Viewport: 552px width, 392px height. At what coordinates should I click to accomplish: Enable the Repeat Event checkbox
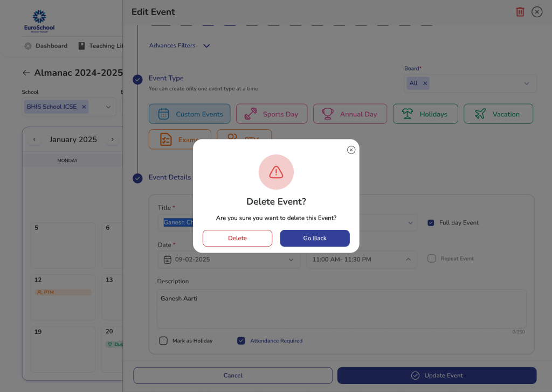click(431, 258)
